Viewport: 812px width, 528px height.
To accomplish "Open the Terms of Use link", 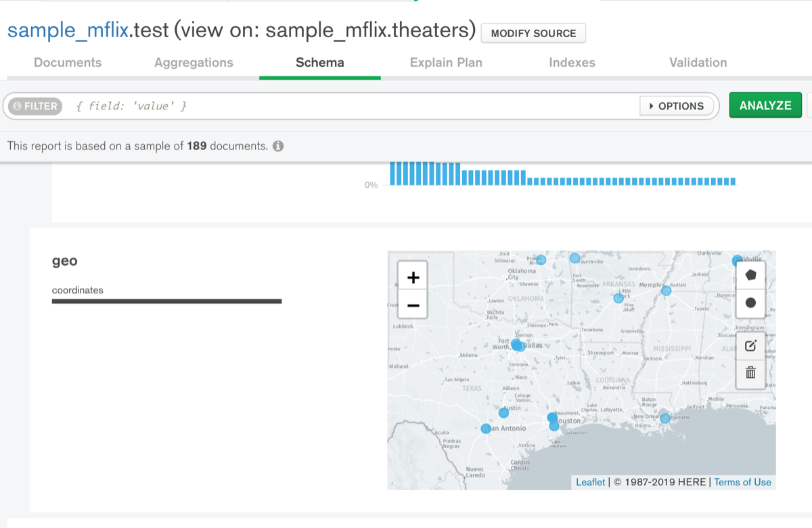I will (x=742, y=482).
